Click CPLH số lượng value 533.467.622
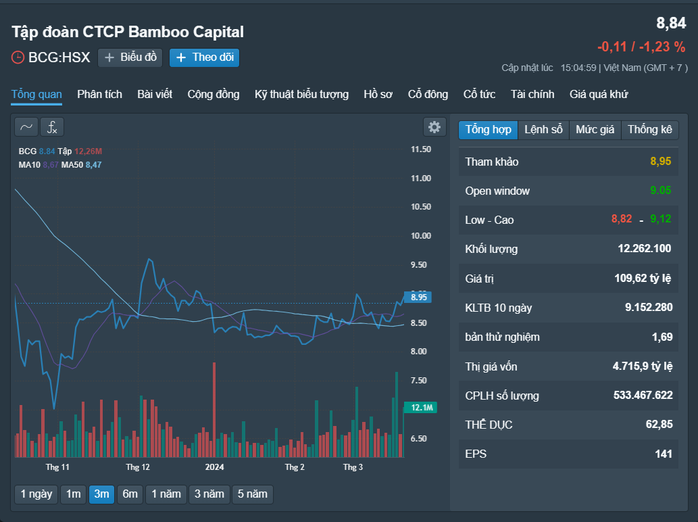698x522 pixels. point(643,395)
